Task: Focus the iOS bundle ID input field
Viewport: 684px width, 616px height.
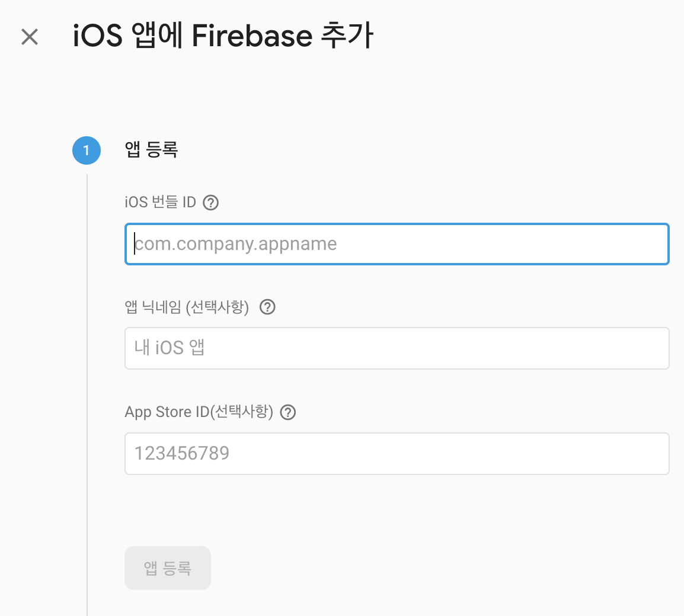Action: (397, 244)
